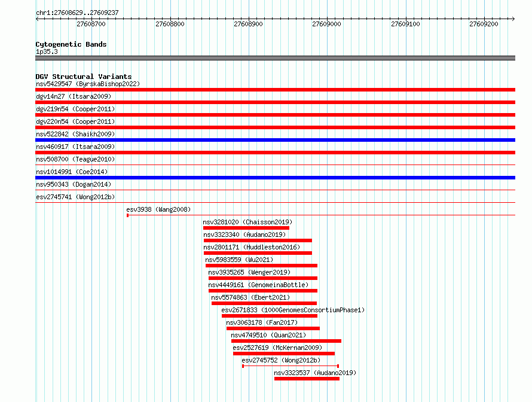Select the dgv14n27 (Itsara2009) red bar
The width and height of the screenshot is (532, 402).
275,102
